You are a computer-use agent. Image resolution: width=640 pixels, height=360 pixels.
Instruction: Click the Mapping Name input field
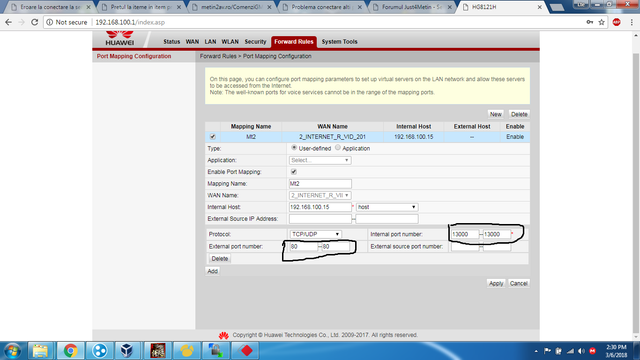pos(320,184)
